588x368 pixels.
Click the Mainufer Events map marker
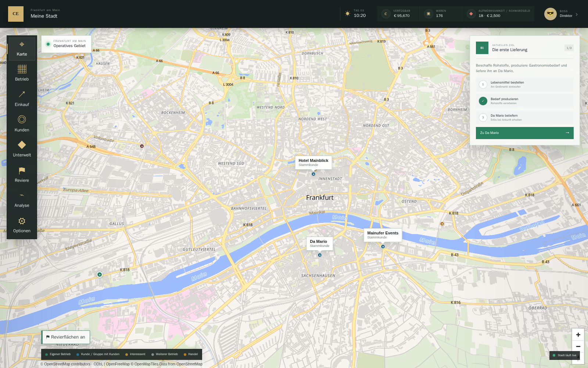(383, 247)
